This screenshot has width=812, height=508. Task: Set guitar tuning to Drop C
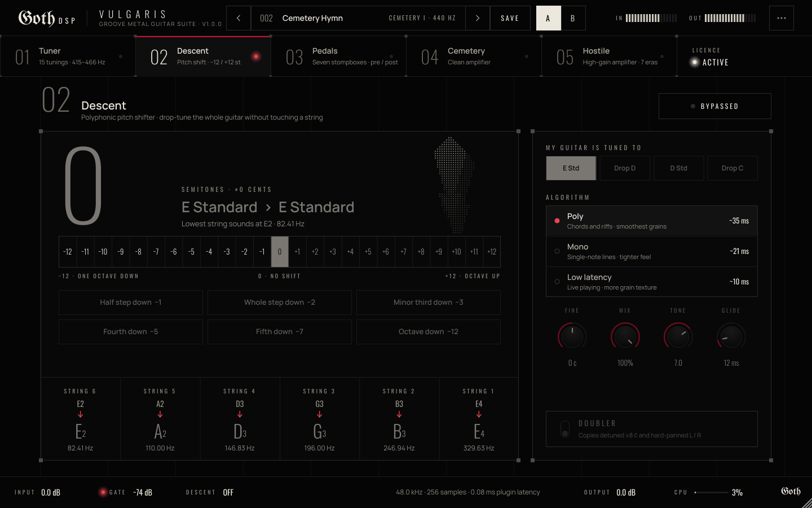[x=732, y=168]
